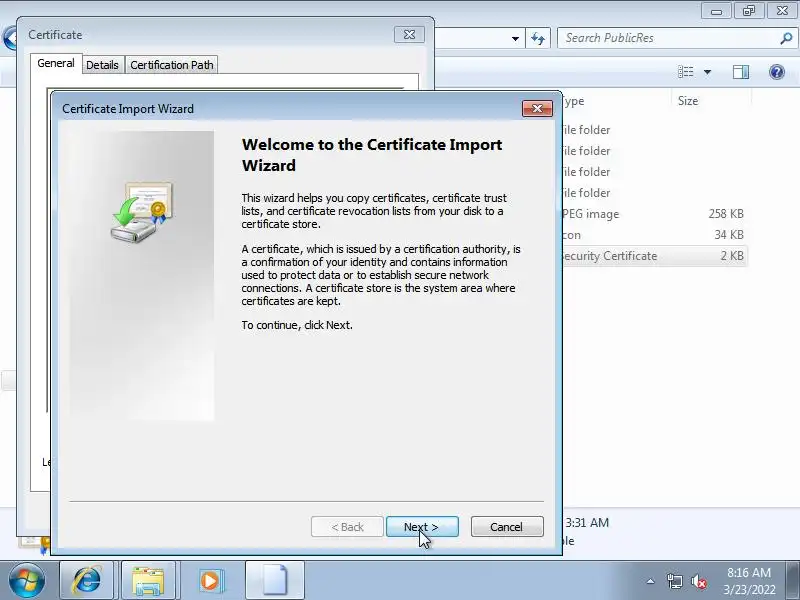800x600 pixels.
Task: Click the Show desktop strip on the taskbar
Action: (x=793, y=581)
